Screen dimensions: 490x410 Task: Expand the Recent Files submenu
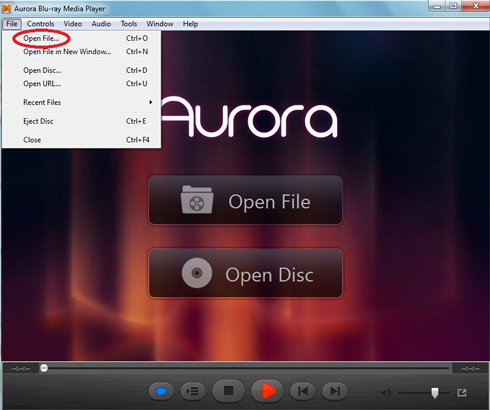88,102
